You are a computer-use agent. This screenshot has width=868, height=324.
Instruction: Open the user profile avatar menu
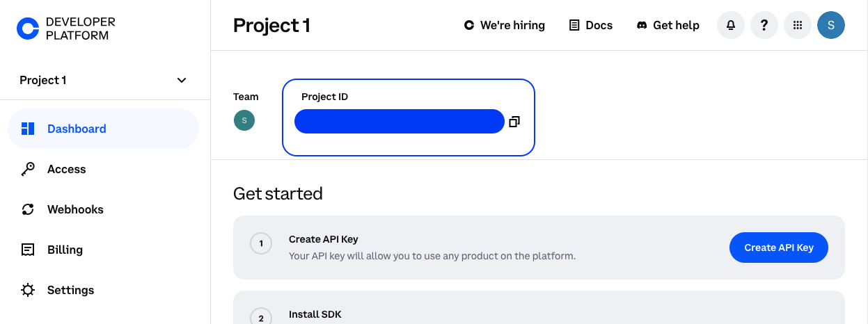831,25
